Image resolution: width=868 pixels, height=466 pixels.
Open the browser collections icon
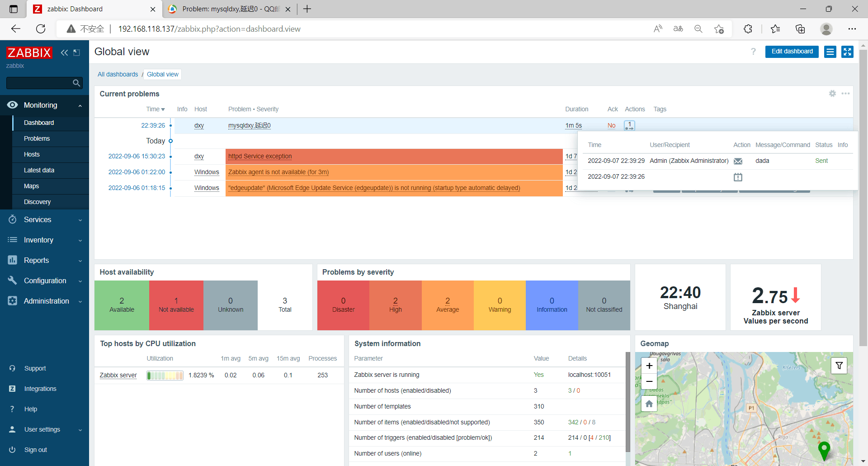[x=800, y=29]
